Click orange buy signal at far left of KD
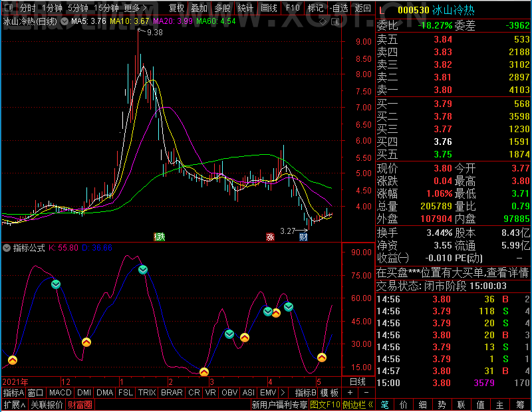The image size is (532, 412). tap(13, 360)
